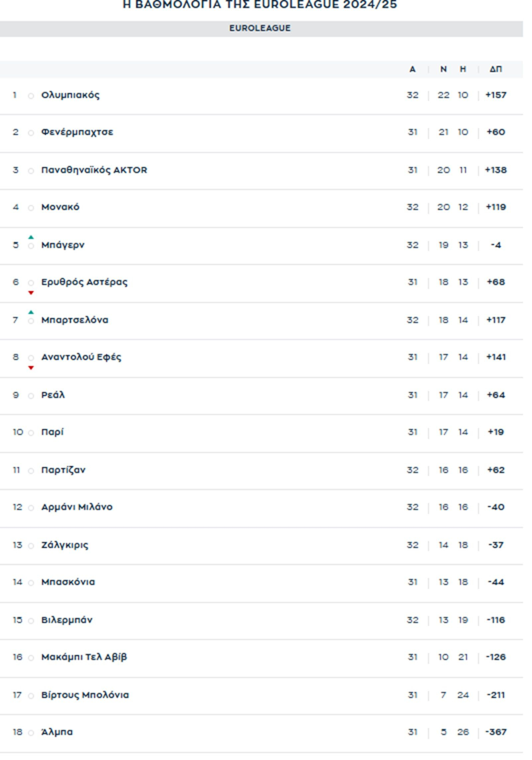Click the green up arrow beside Μπαρτσελόνα
This screenshot has width=532, height=760.
coord(31,312)
